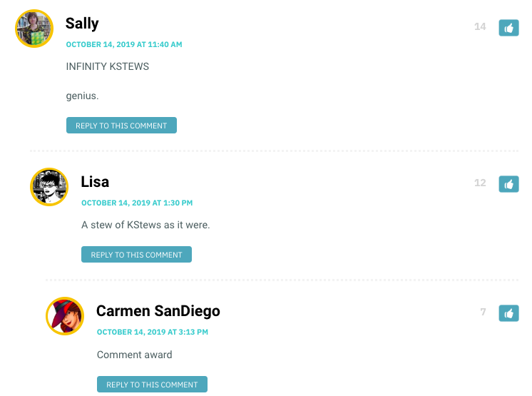The height and width of the screenshot is (396, 532).
Task: Click the like count 12 on Lisa's comment
Action: (480, 183)
